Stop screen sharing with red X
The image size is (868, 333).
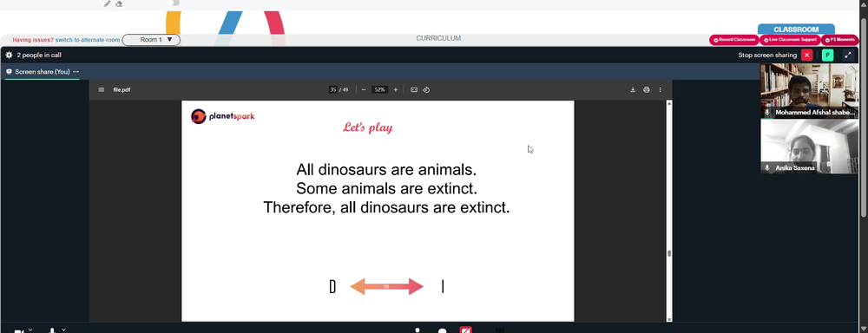(x=807, y=55)
